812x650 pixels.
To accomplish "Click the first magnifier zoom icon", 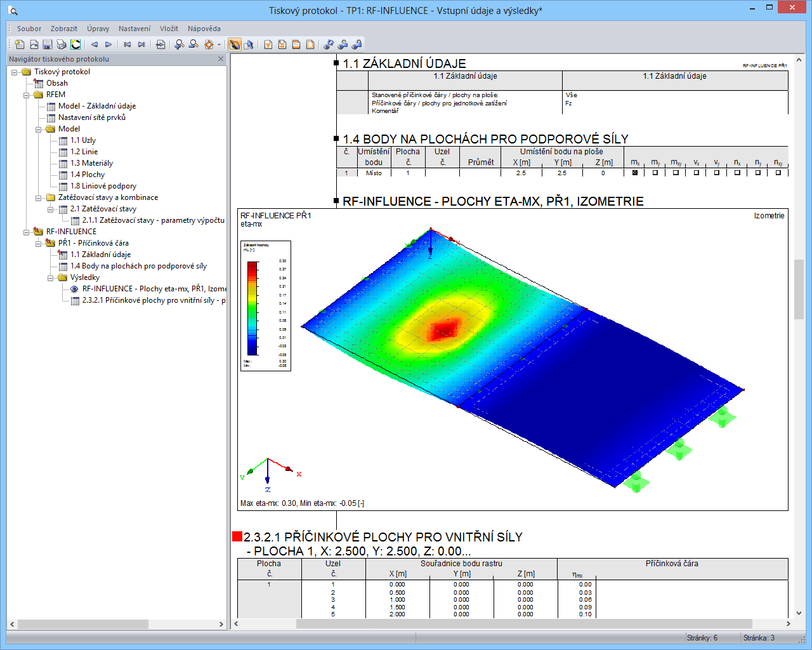I will 180,44.
